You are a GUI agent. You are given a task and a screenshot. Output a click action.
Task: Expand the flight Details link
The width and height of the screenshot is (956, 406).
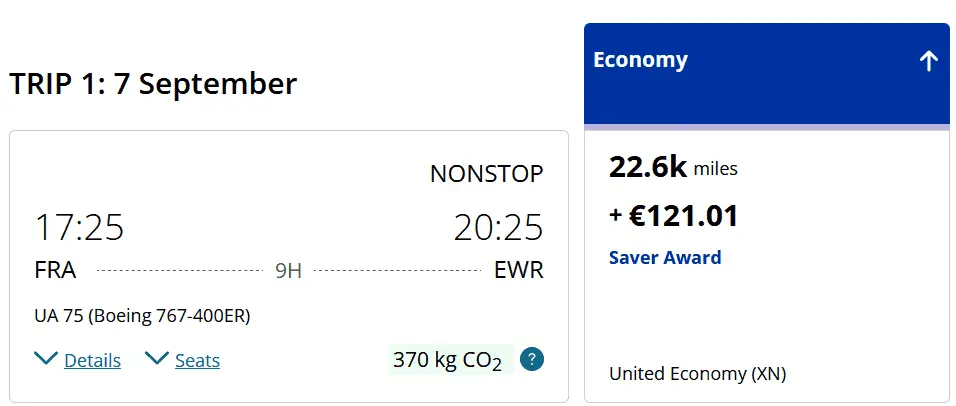tap(92, 360)
